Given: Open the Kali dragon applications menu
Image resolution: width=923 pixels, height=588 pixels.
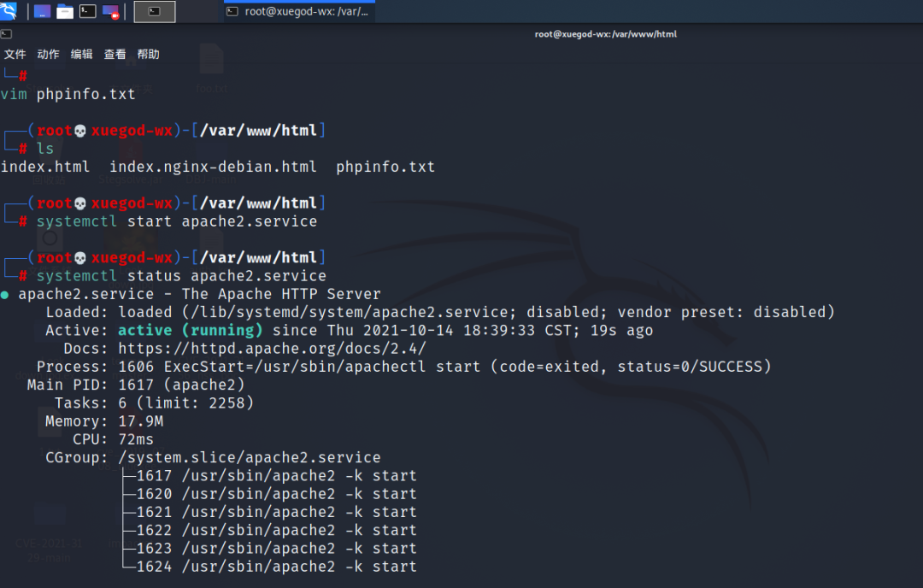Looking at the screenshot, I should click(x=9, y=10).
